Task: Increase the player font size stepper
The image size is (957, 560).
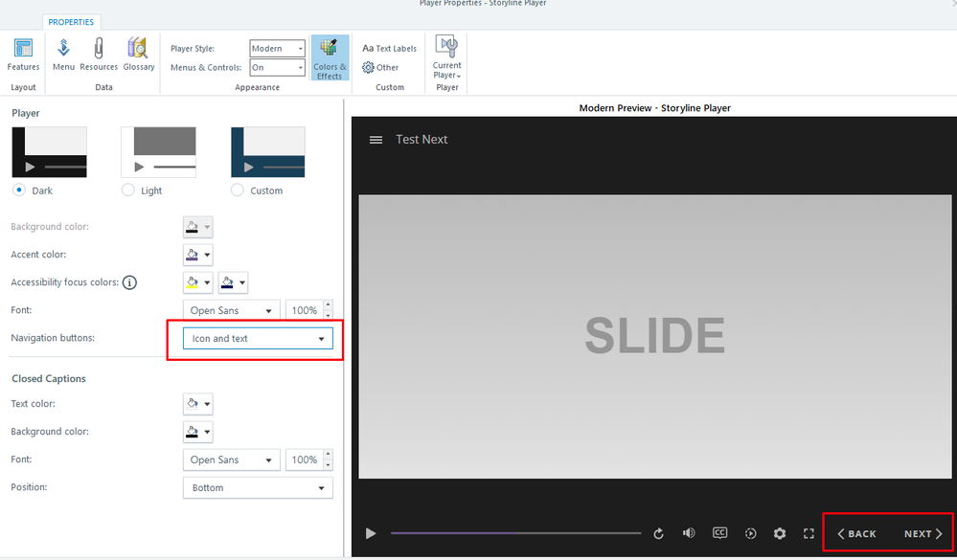Action: tap(329, 305)
